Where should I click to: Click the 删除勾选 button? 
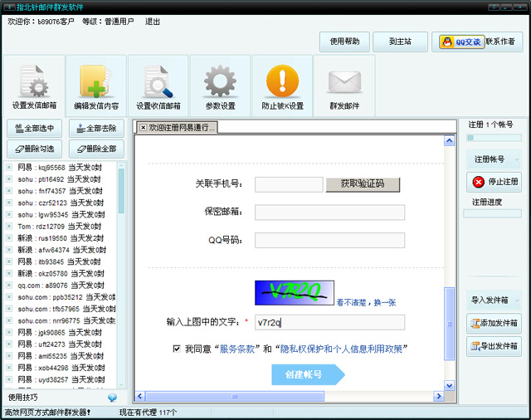click(34, 149)
